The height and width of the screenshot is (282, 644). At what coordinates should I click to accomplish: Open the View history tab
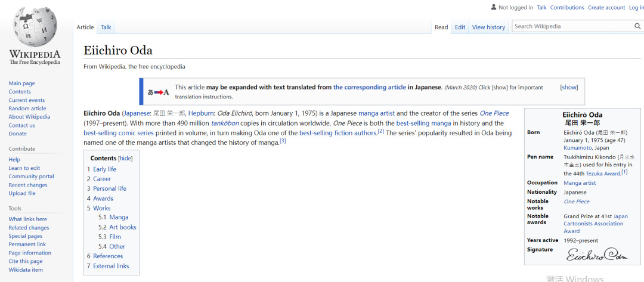point(488,27)
